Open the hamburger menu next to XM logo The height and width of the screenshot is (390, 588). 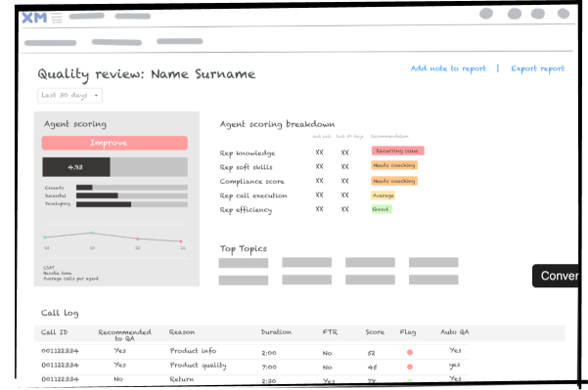point(57,18)
